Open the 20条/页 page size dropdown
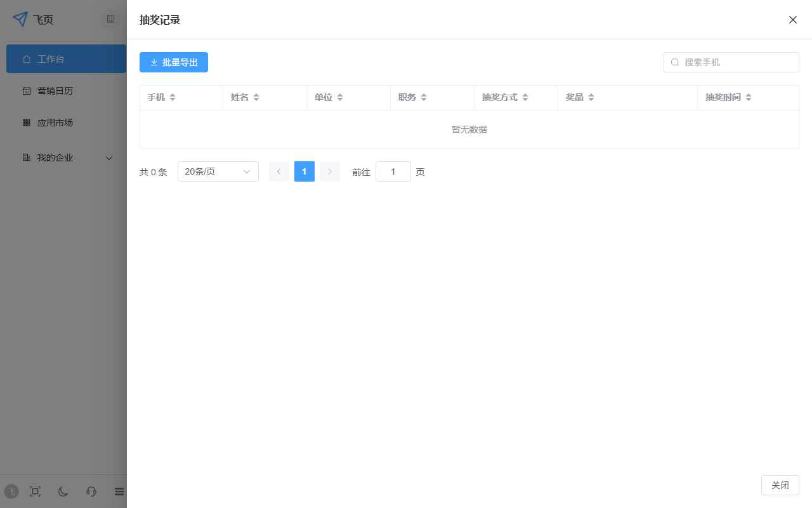This screenshot has width=812, height=508. click(x=218, y=171)
